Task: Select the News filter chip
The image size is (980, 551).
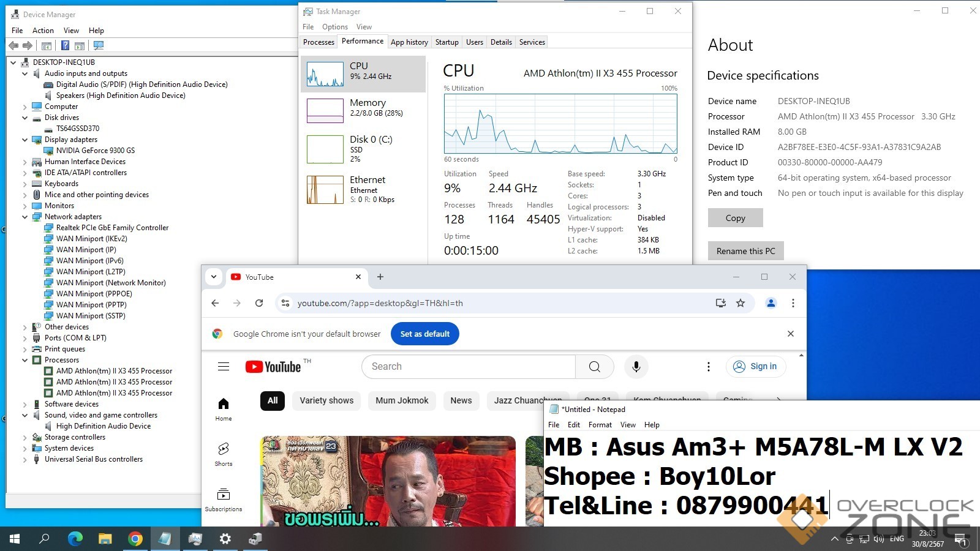Action: pos(461,400)
